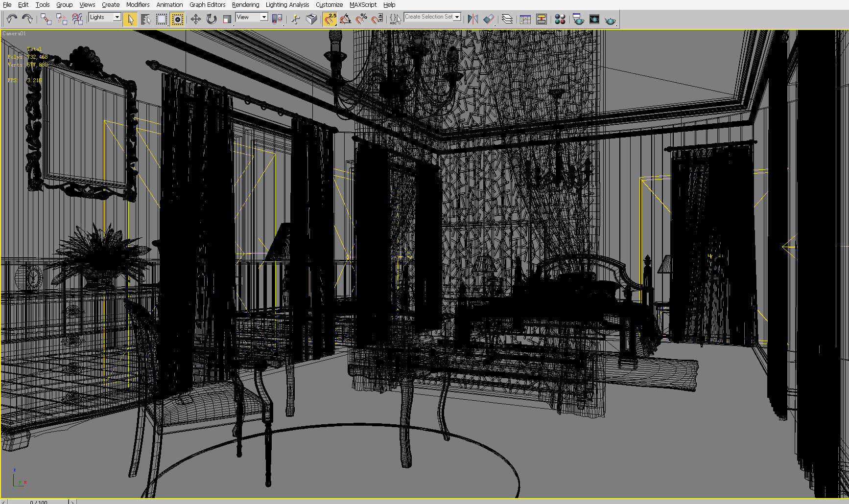The height and width of the screenshot is (504, 849).
Task: Select the Select and Rotate tool
Action: (x=211, y=19)
